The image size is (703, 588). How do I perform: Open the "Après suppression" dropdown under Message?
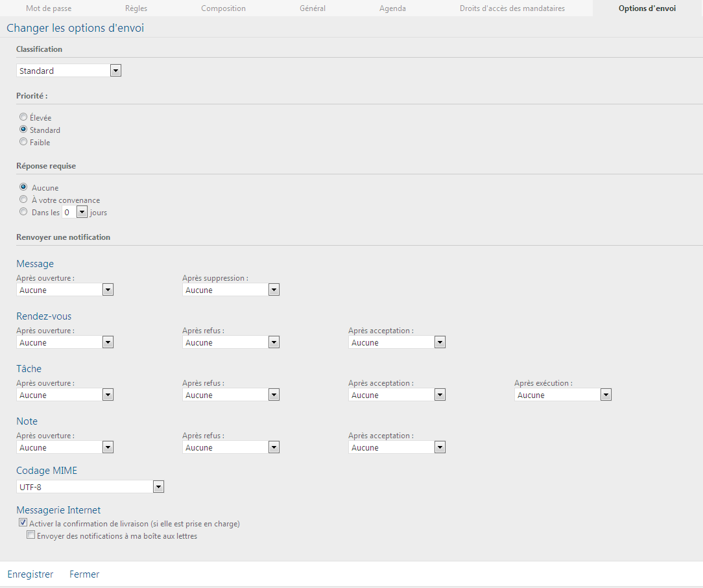tap(274, 289)
